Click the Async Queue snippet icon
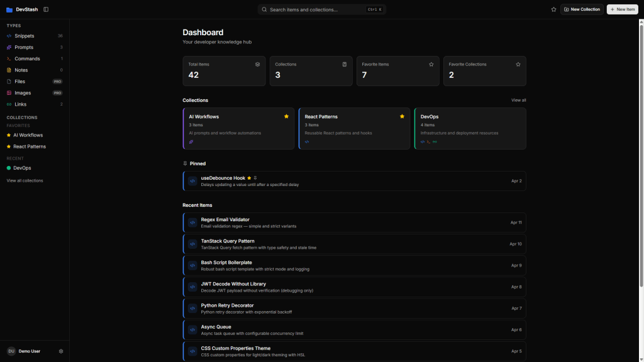Screen dimensions: 644x362 192,330
